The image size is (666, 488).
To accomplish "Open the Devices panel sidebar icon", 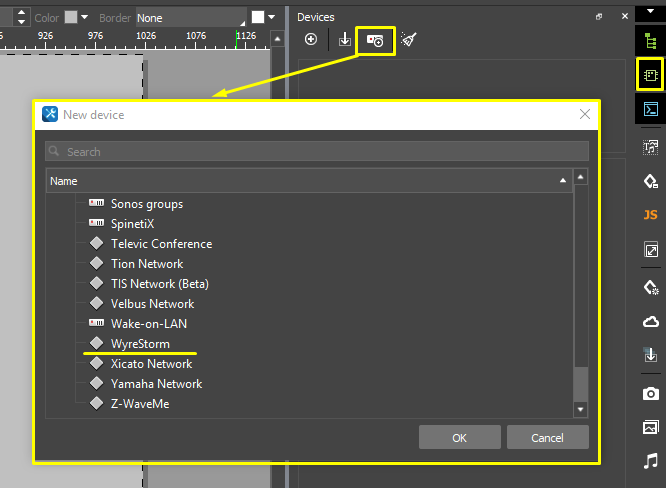I will point(651,75).
